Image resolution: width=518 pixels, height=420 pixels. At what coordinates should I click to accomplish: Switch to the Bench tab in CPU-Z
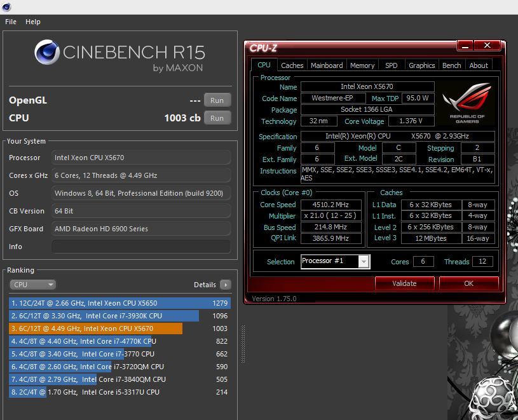tap(452, 65)
